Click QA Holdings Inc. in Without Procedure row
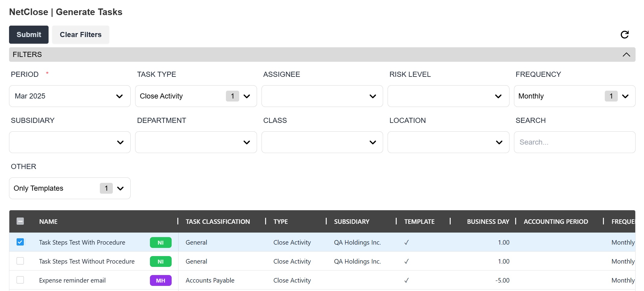Image resolution: width=644 pixels, height=291 pixels. [357, 261]
